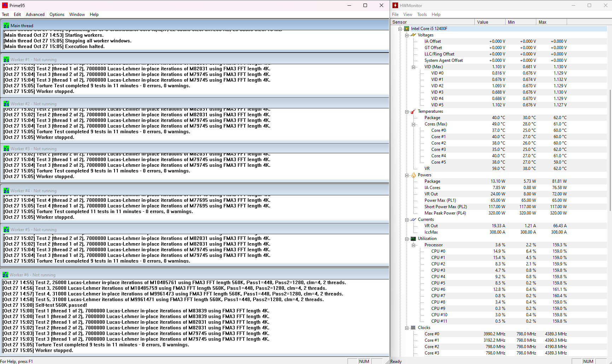The image size is (612, 364).
Task: Click Worker #4 'completed 11 tests' line
Action: point(99,211)
